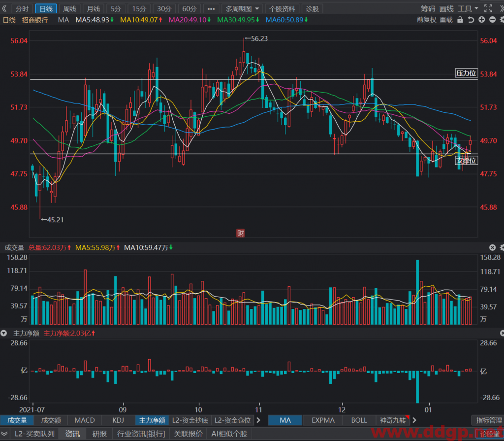504x441 pixels.
Task: Click the undo arrow icon
Action: pyautogui.click(x=471, y=20)
